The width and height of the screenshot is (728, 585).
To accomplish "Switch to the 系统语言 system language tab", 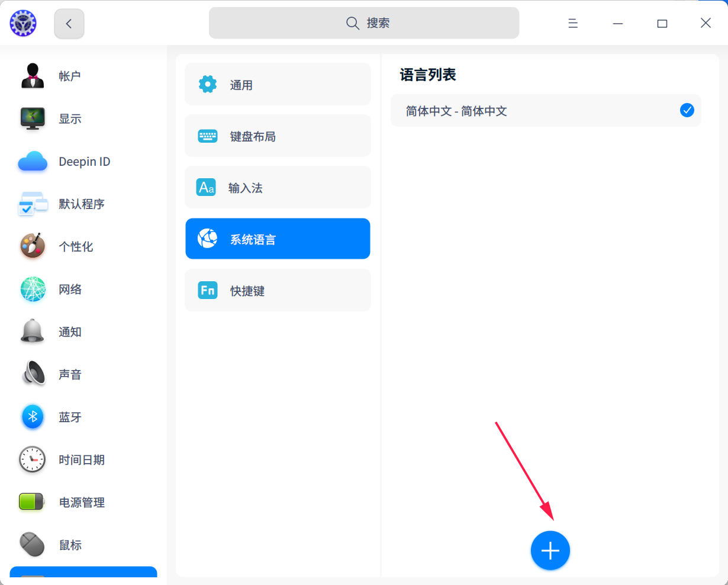I will [278, 239].
